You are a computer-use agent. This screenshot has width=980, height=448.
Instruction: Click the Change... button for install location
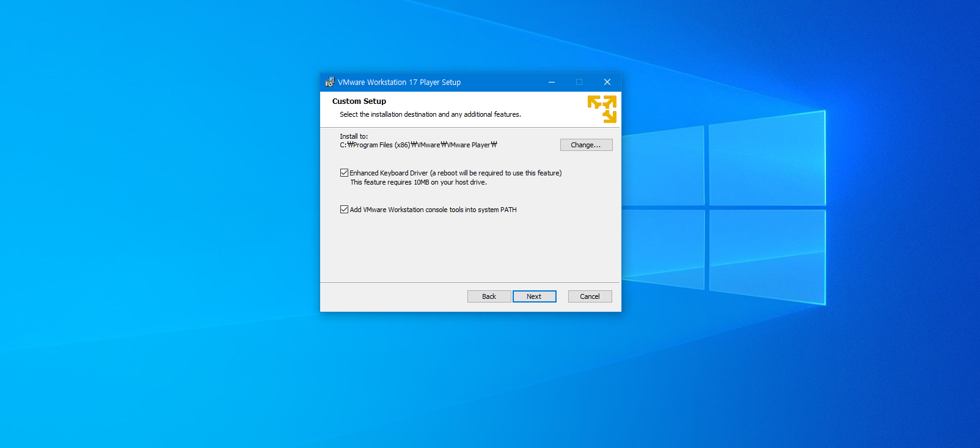point(586,145)
